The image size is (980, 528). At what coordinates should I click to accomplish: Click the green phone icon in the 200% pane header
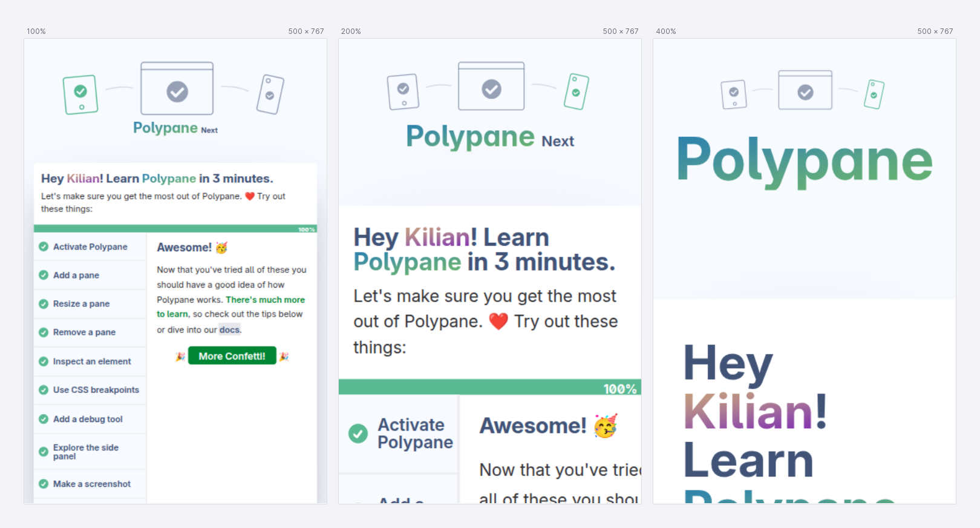[x=576, y=91]
